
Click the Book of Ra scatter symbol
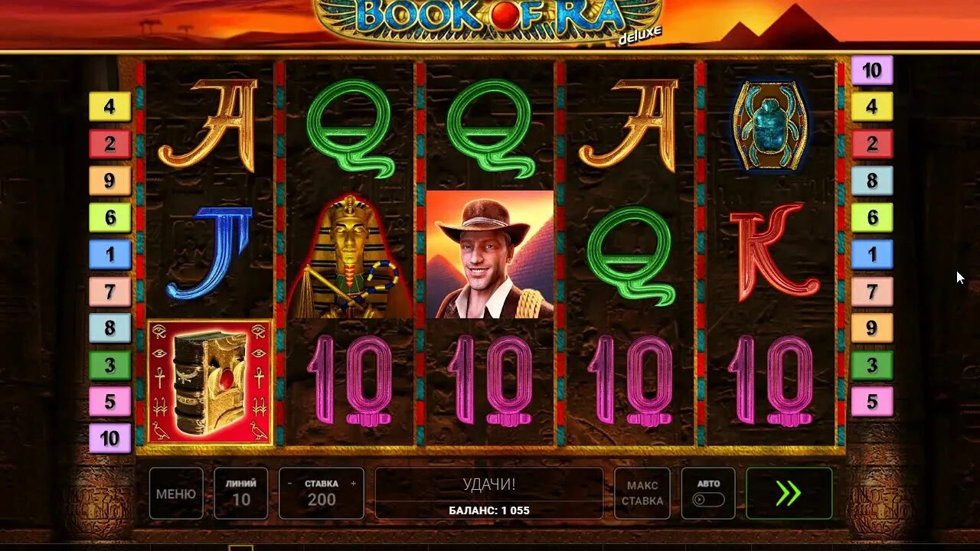pyautogui.click(x=210, y=382)
